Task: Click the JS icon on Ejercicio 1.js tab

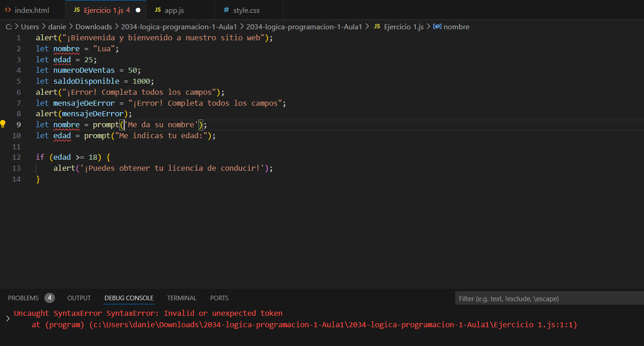Action: point(76,10)
